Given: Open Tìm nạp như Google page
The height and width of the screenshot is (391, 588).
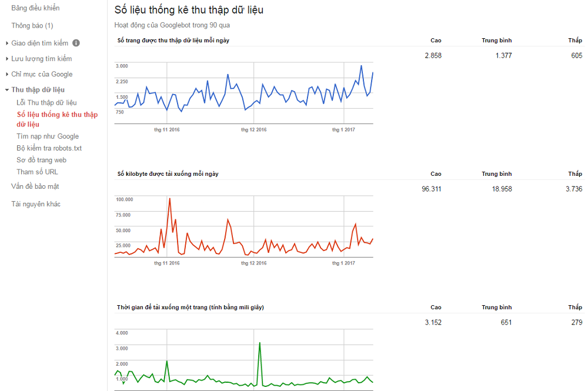Looking at the screenshot, I should click(x=48, y=136).
